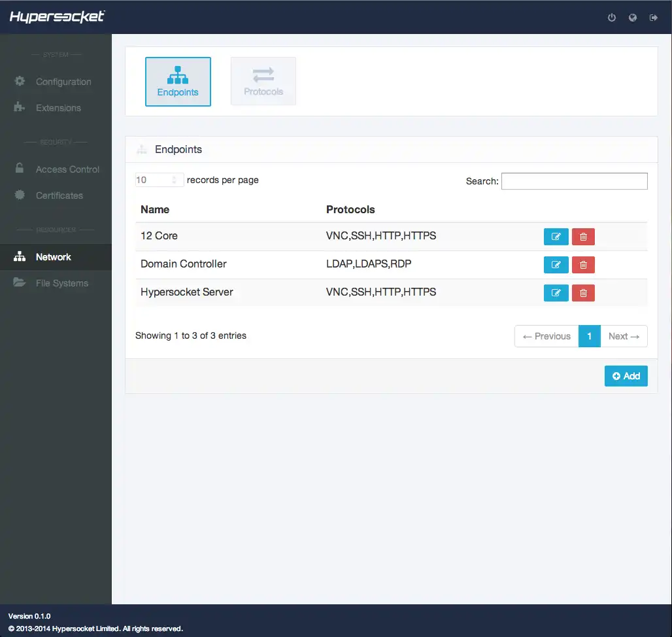Add a new endpoint
672x637 pixels.
(x=626, y=376)
